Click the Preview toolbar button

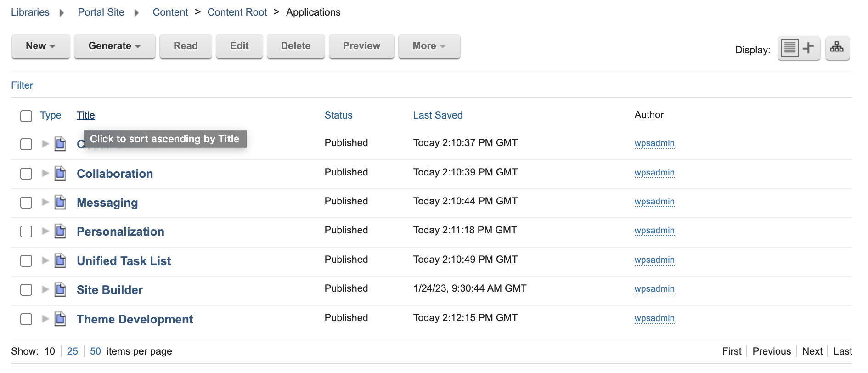click(x=361, y=46)
